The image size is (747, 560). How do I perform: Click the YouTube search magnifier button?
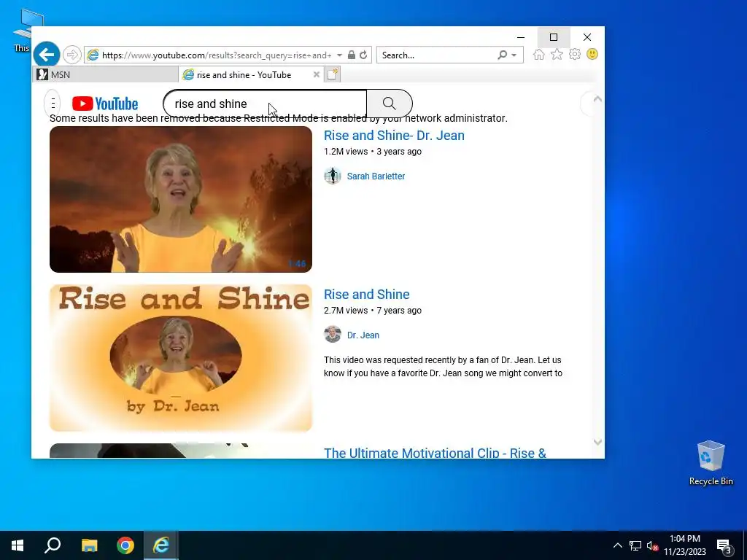pyautogui.click(x=390, y=104)
